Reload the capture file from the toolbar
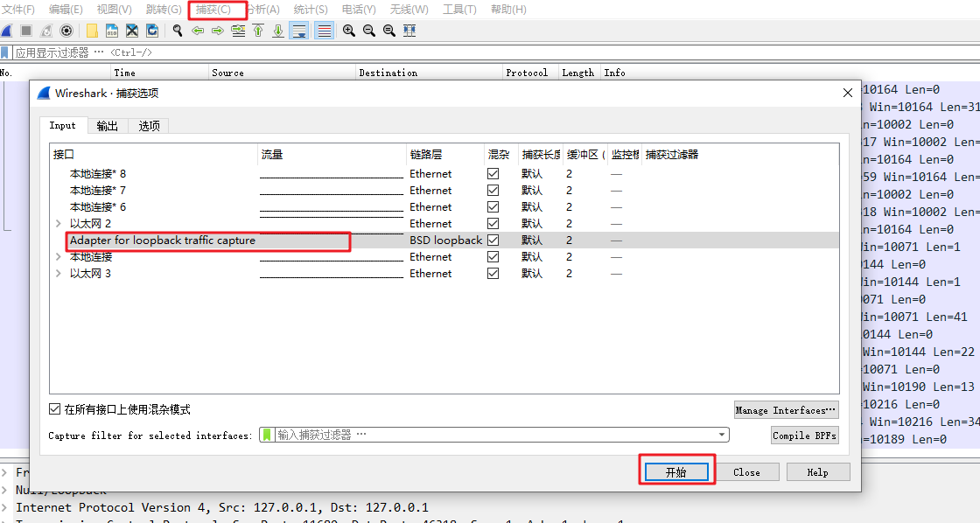The height and width of the screenshot is (523, 980). coord(152,31)
